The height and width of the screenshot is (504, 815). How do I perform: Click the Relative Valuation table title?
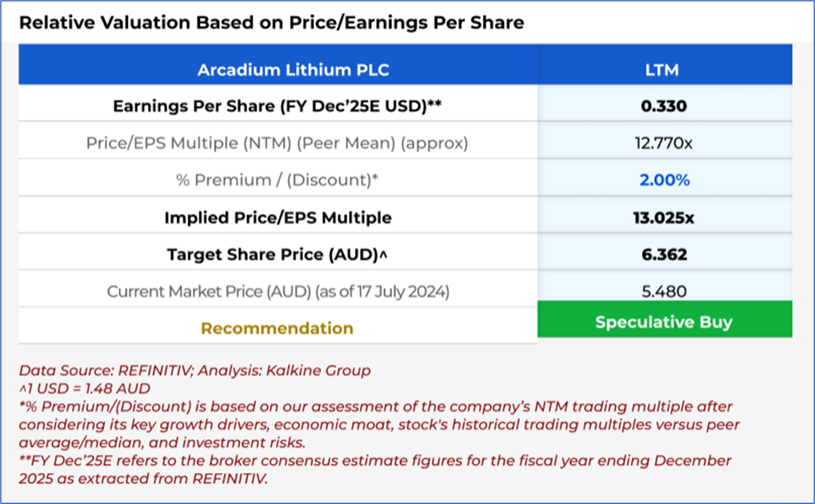pos(271,23)
